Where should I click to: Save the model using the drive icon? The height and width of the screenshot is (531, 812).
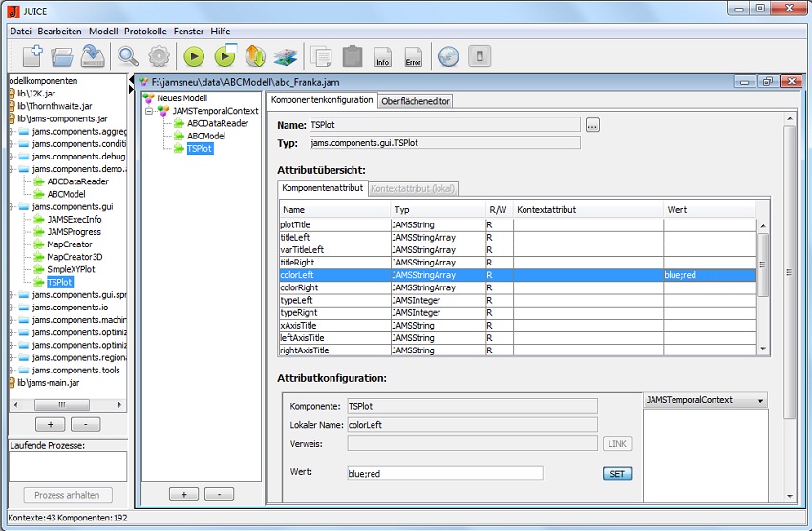pos(92,56)
